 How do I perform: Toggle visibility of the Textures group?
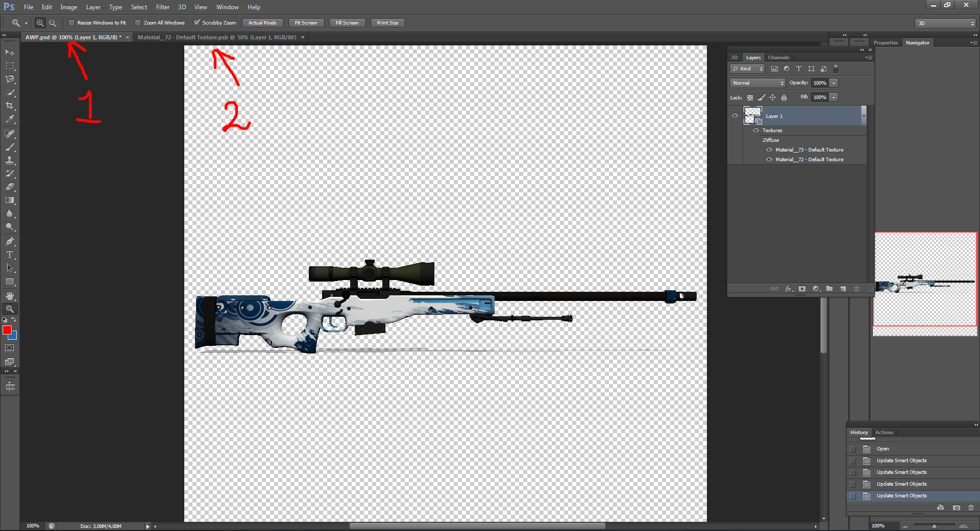point(756,131)
